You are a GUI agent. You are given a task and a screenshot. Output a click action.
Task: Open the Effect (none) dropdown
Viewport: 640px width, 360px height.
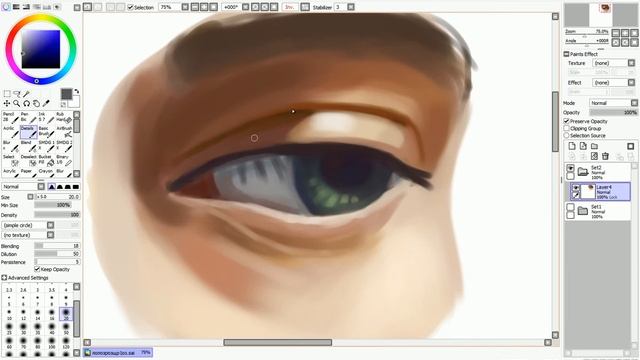point(613,82)
